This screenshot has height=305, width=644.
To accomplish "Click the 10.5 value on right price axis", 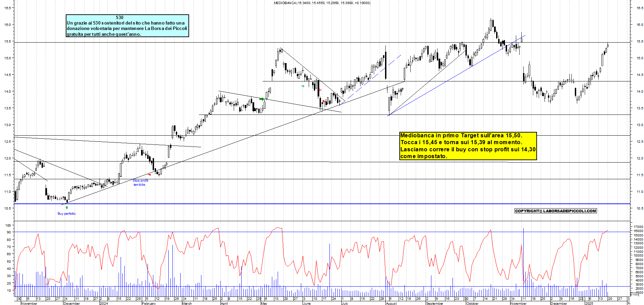I will pyautogui.click(x=640, y=208).
